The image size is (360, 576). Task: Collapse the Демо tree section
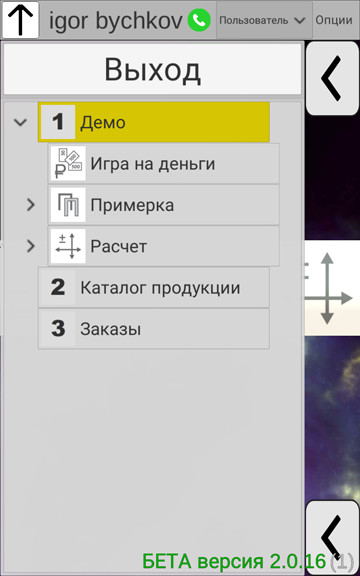(x=20, y=122)
